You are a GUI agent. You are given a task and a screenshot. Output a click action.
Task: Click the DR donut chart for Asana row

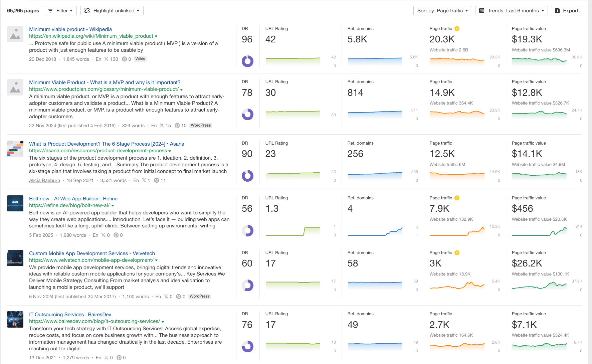click(x=247, y=176)
